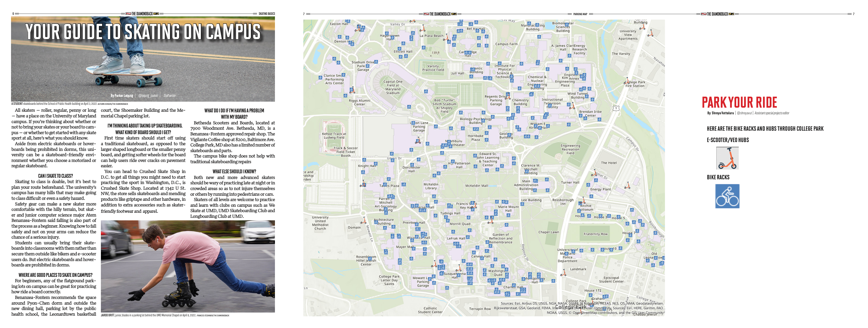
Task: Click the blue bike racks legend icon
Action: pyautogui.click(x=727, y=196)
